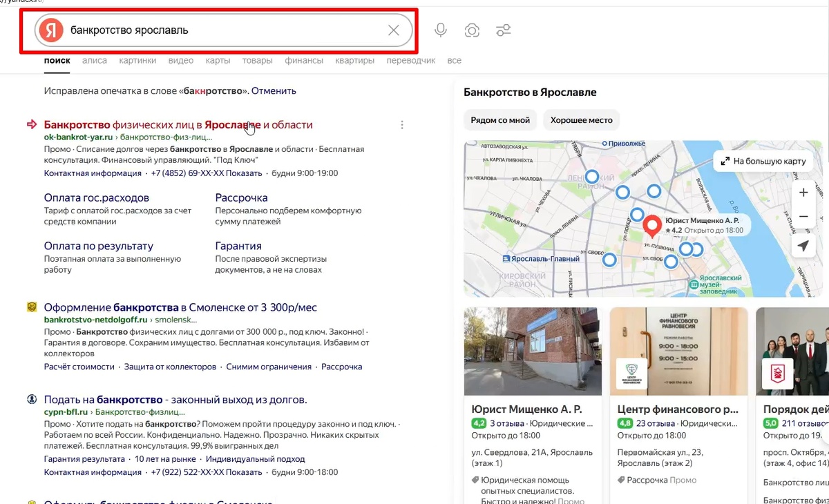The height and width of the screenshot is (504, 829).
Task: Open Оплата по результату sitelink
Action: (x=99, y=246)
